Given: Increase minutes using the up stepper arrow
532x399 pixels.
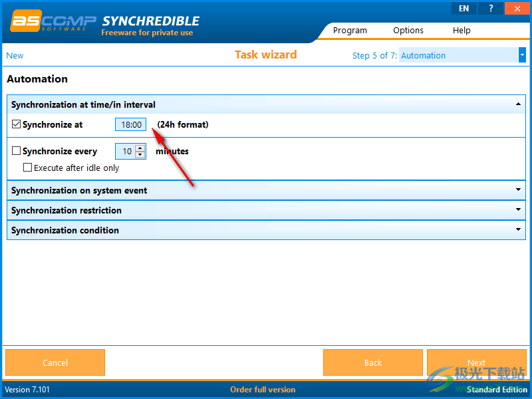Looking at the screenshot, I should [140, 148].
